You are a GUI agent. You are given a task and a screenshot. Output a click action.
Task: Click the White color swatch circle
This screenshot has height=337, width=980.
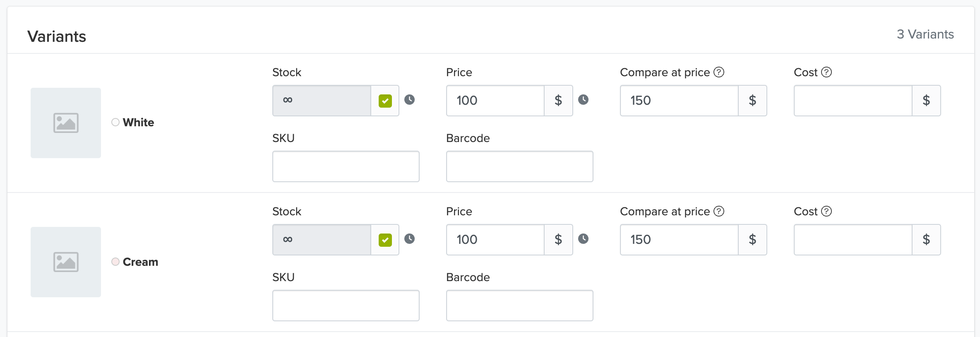(115, 122)
